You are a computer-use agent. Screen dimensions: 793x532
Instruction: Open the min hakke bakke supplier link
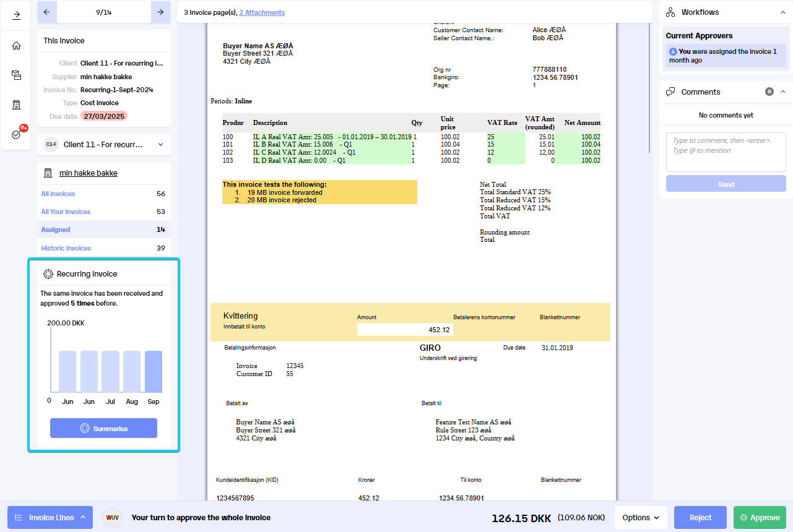click(89, 173)
